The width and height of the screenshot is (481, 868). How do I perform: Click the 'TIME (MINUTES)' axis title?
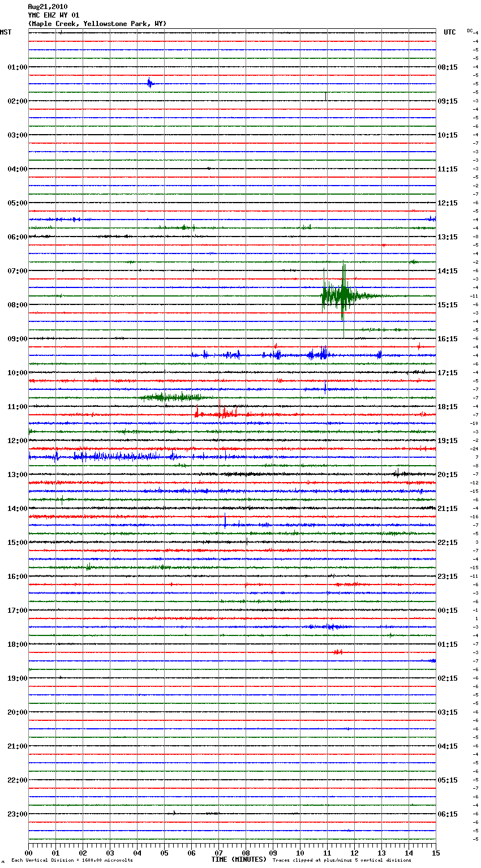(x=239, y=860)
